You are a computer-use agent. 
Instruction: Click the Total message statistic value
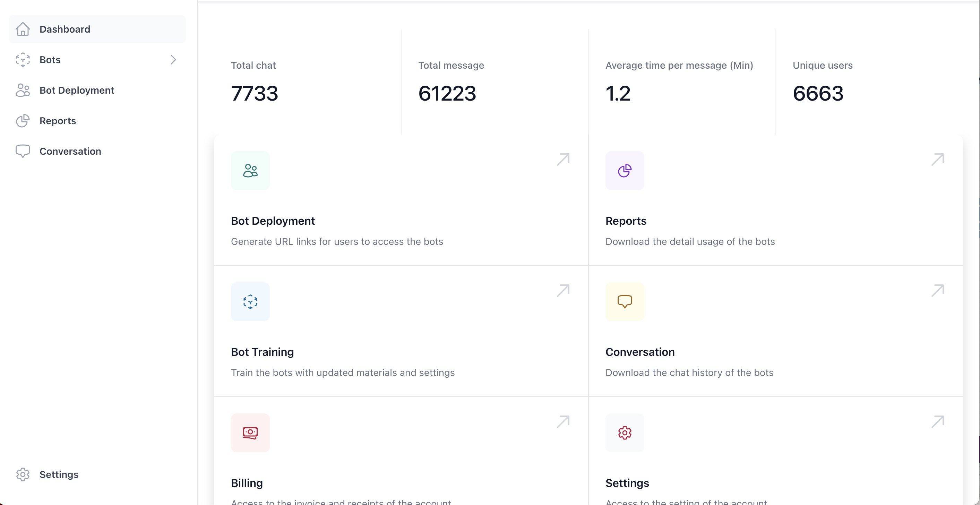click(x=447, y=94)
